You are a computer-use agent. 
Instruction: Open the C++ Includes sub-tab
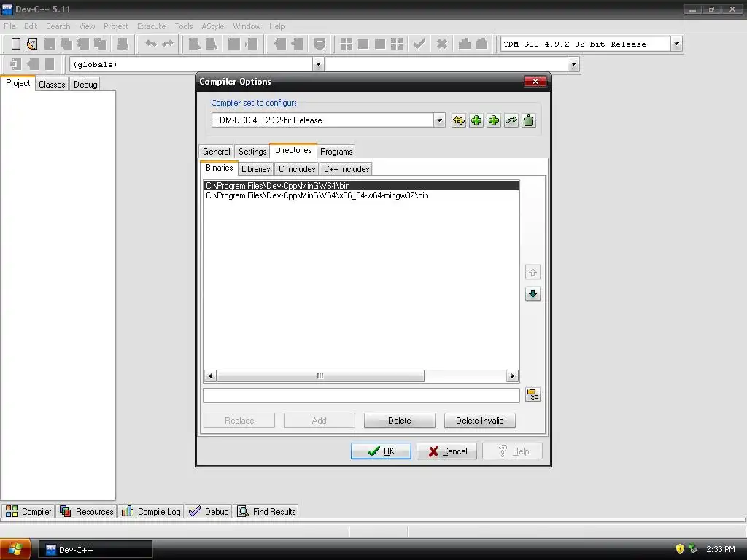click(347, 169)
